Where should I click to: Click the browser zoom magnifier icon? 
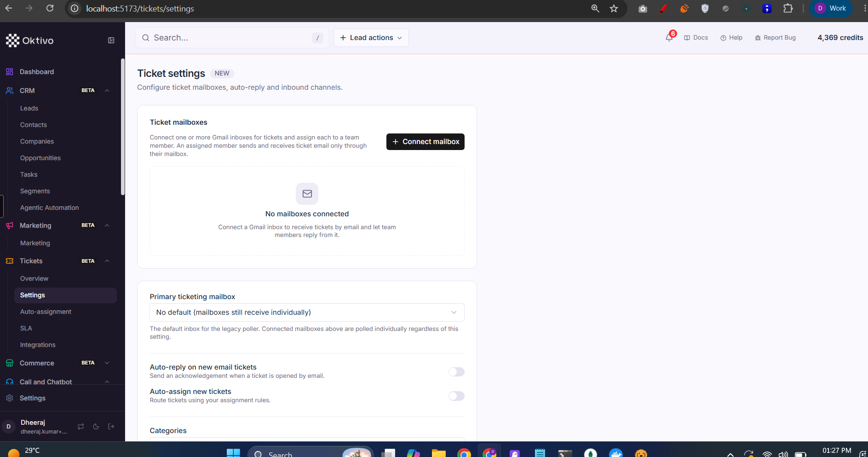(x=595, y=8)
